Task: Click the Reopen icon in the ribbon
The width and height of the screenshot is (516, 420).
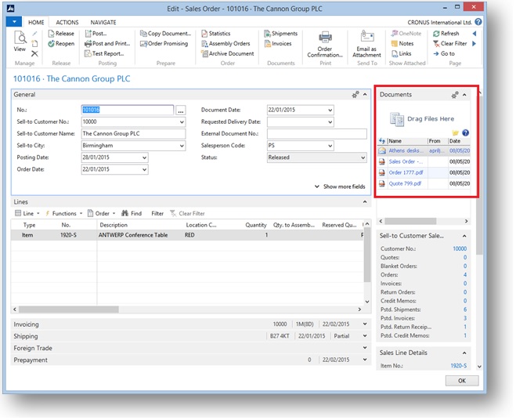Action: point(51,44)
